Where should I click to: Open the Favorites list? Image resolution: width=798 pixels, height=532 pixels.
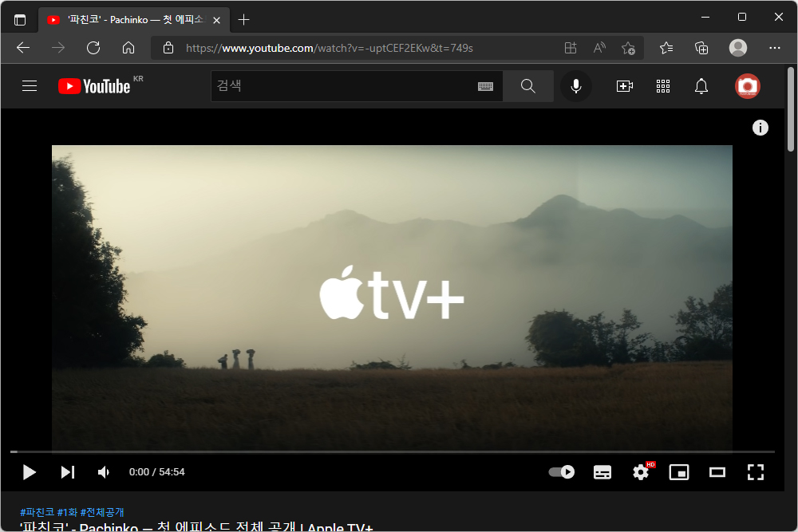[666, 48]
